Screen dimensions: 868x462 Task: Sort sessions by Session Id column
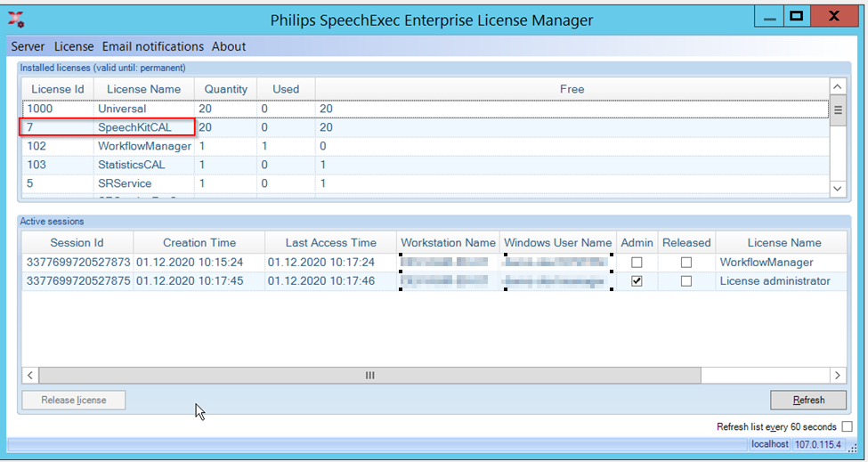(77, 243)
